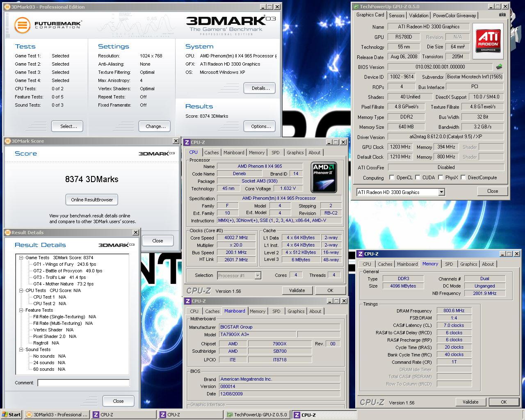Click the DRAM Frequency 800.6 MHz value

point(454,311)
